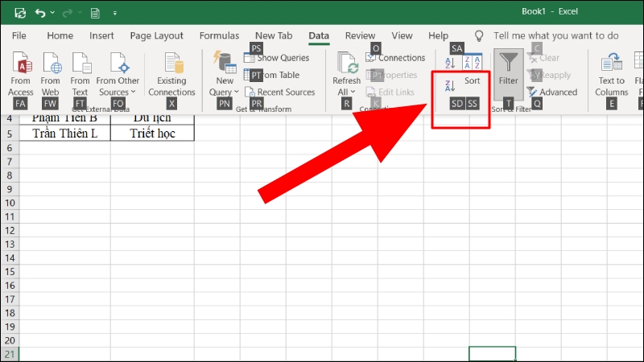Click the Tell me lightbulb icon

(x=479, y=36)
